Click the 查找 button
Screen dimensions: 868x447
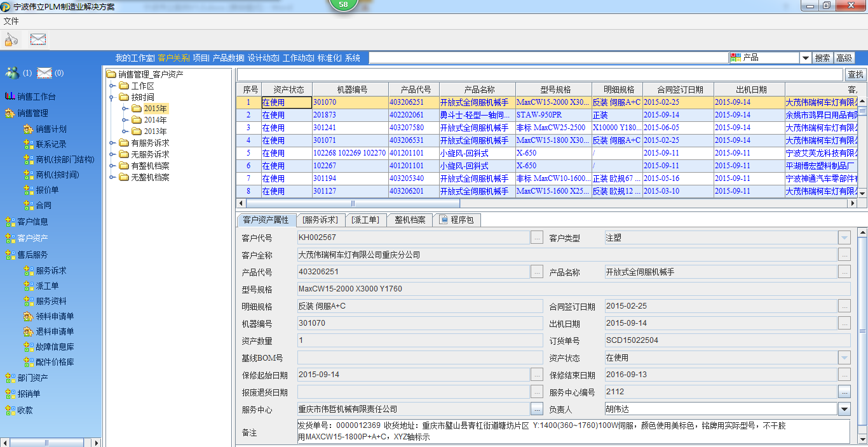point(855,74)
